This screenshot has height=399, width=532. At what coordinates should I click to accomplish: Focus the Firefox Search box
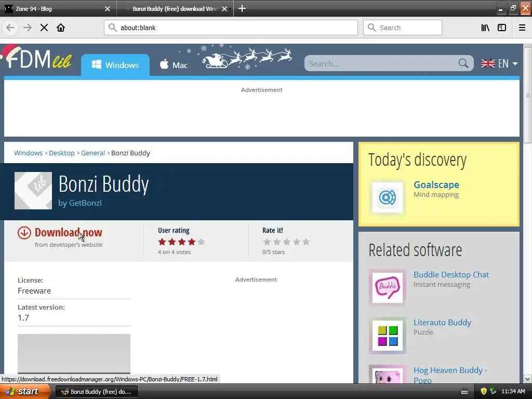403,28
